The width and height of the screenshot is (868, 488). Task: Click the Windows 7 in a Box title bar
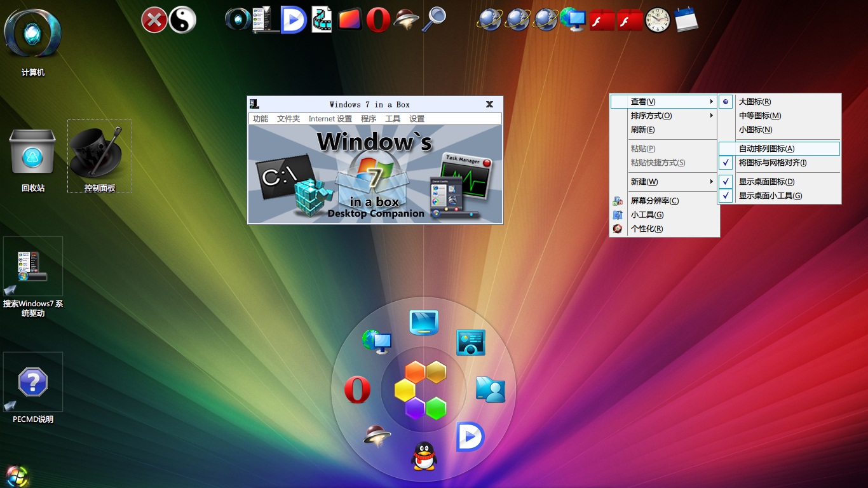[x=375, y=104]
